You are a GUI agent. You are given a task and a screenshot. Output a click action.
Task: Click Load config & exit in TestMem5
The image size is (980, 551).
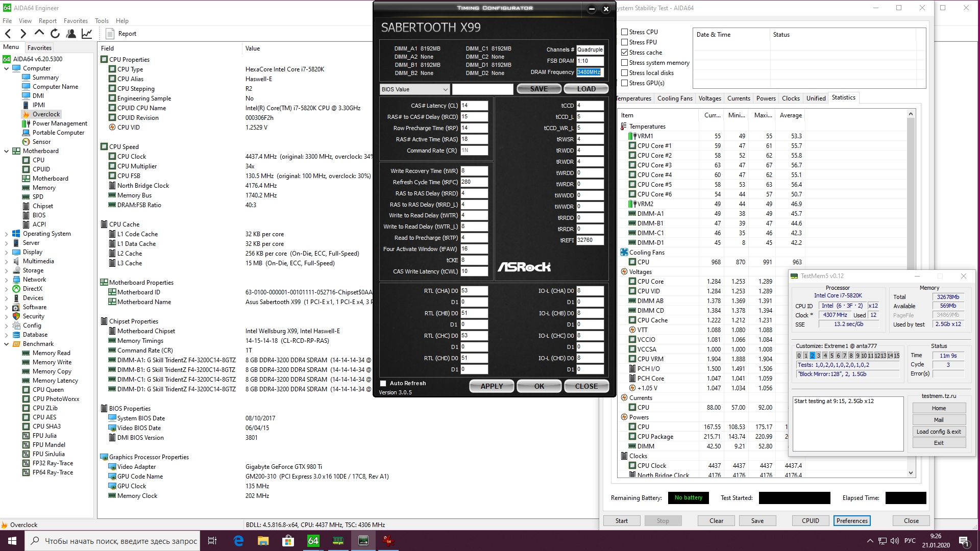pyautogui.click(x=938, y=432)
